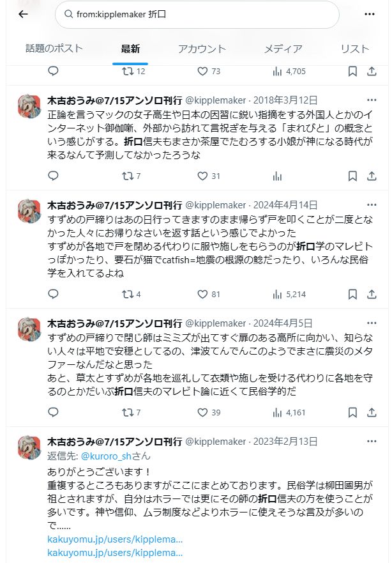Open the first kakuyomu.jp link
The image size is (392, 563).
[115, 539]
